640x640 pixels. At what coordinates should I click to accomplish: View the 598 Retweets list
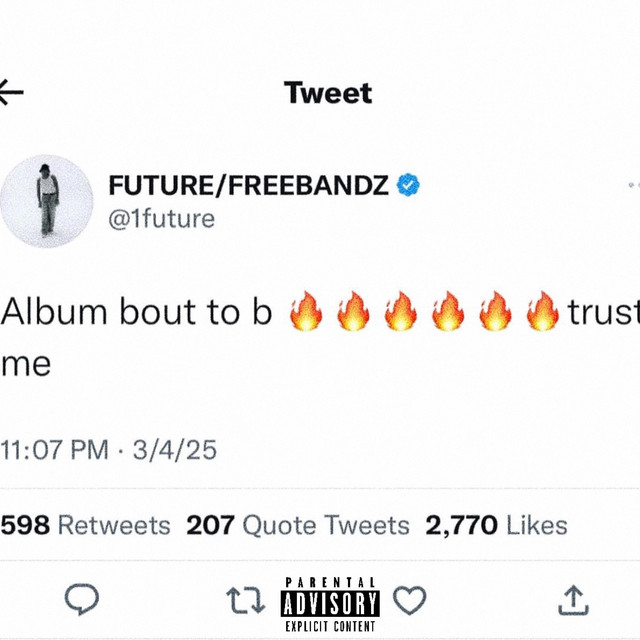tap(85, 525)
